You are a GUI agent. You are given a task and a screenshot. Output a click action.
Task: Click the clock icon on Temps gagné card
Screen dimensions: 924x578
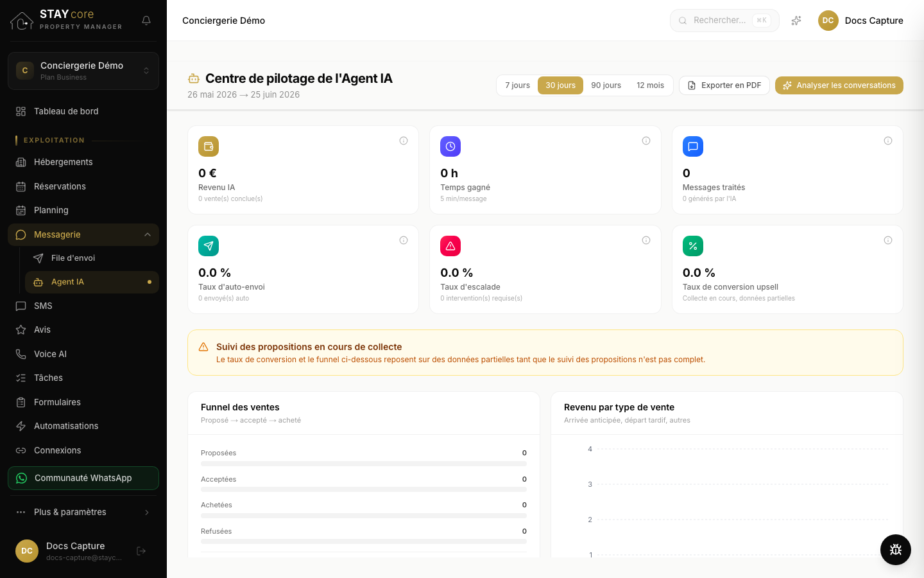(450, 146)
